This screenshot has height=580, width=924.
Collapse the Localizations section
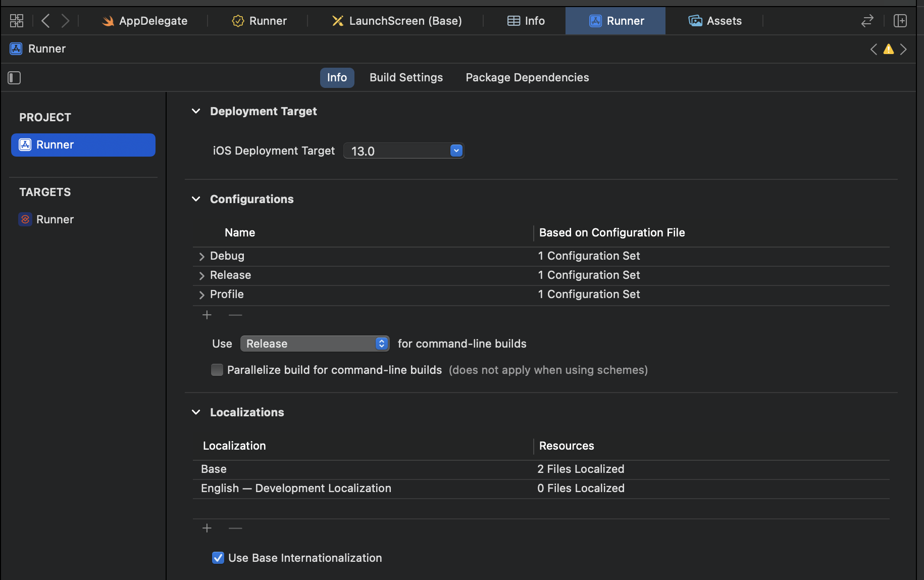[196, 412]
